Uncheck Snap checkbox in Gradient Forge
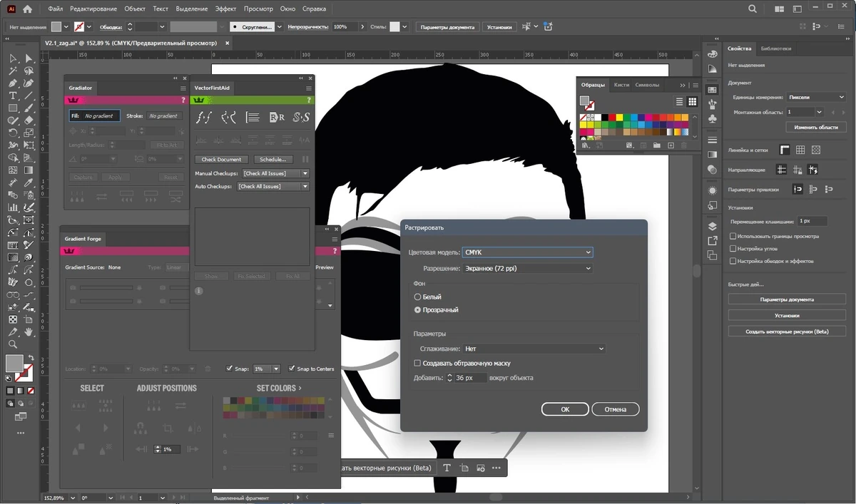856x504 pixels. coord(229,369)
